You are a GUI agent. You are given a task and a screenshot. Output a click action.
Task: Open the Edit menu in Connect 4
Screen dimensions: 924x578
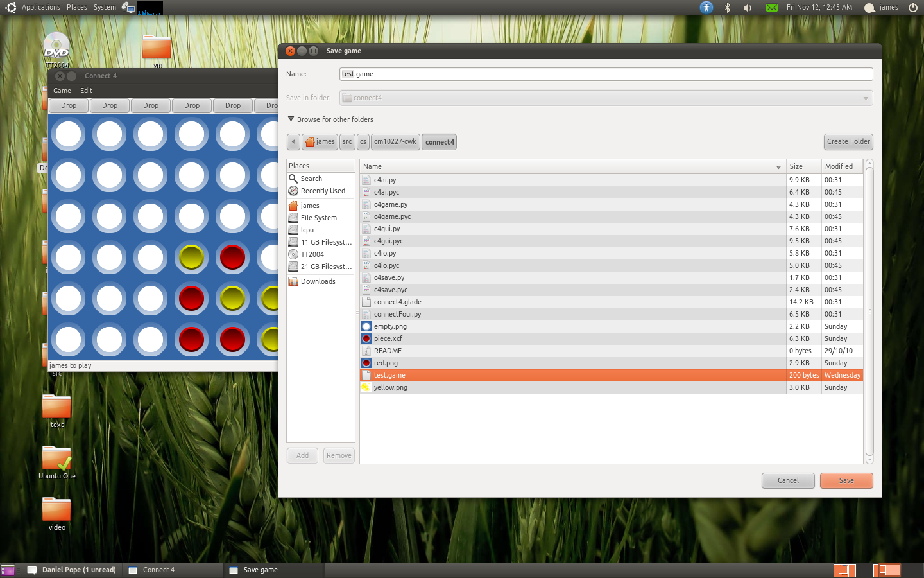pyautogui.click(x=86, y=91)
